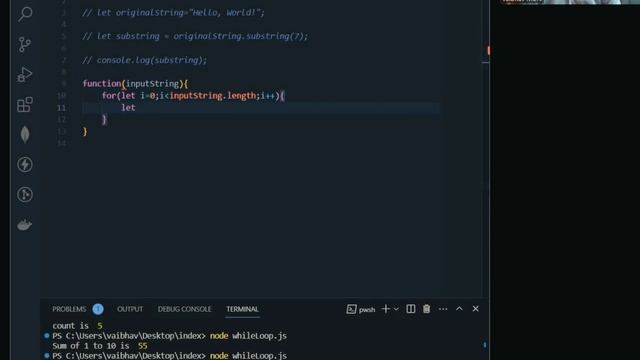Open the Git graph circular icon

click(x=25, y=195)
